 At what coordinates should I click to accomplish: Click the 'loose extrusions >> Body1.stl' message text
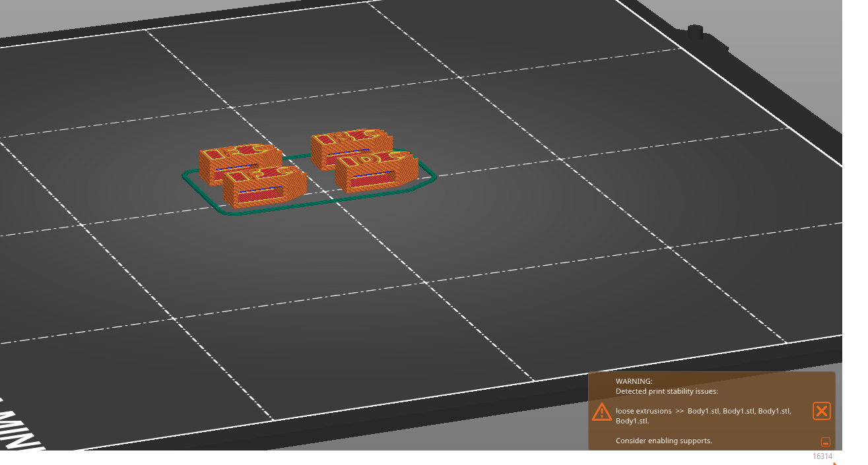coord(703,416)
